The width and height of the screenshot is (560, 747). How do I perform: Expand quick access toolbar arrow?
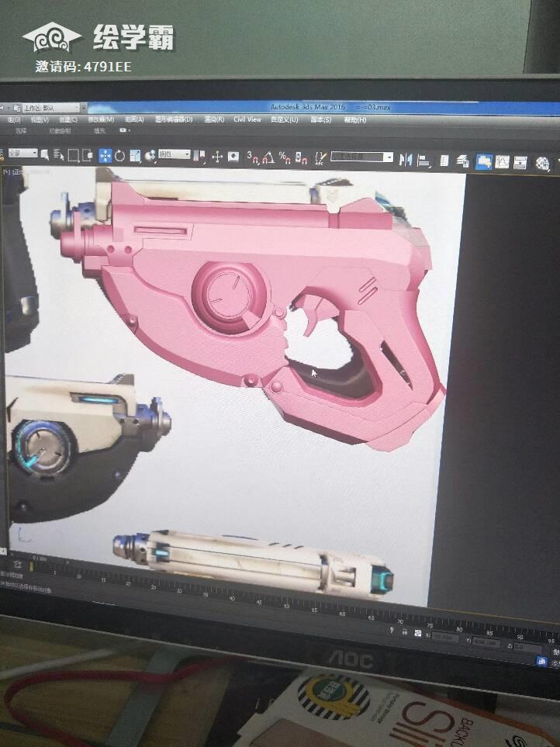click(84, 108)
